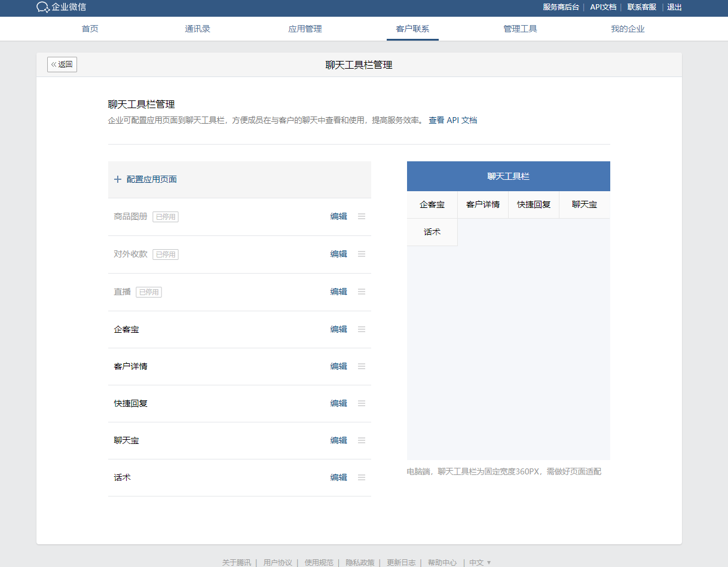
Task: Open the 查看 API 文档 link
Action: 454,120
